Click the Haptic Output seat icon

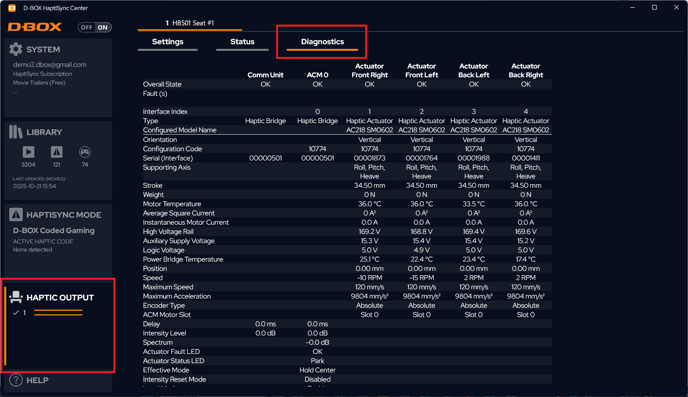pyautogui.click(x=16, y=297)
